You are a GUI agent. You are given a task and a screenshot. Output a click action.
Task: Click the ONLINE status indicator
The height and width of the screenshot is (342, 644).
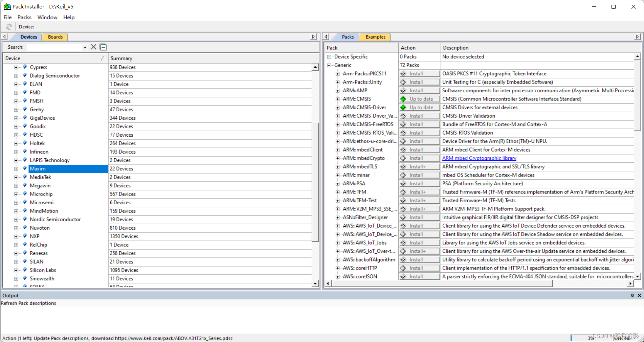click(x=622, y=338)
